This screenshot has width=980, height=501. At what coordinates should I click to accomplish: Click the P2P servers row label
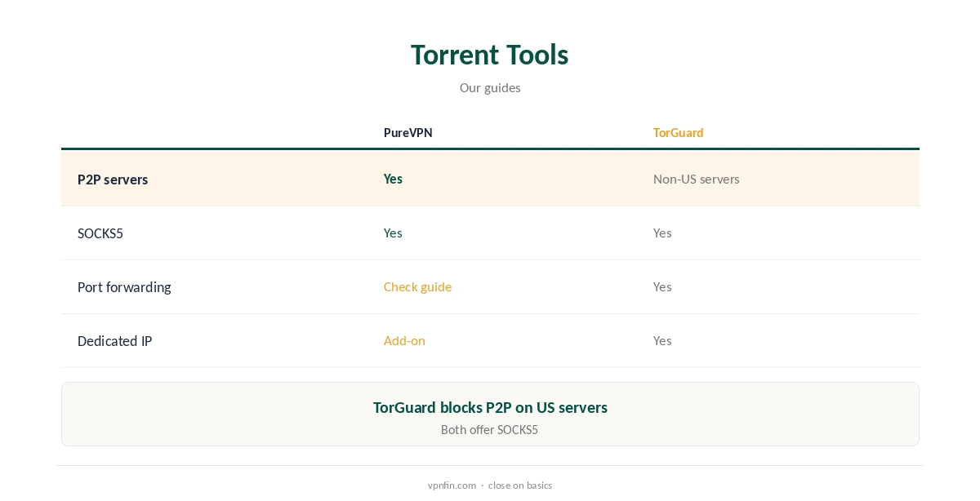[x=113, y=180]
